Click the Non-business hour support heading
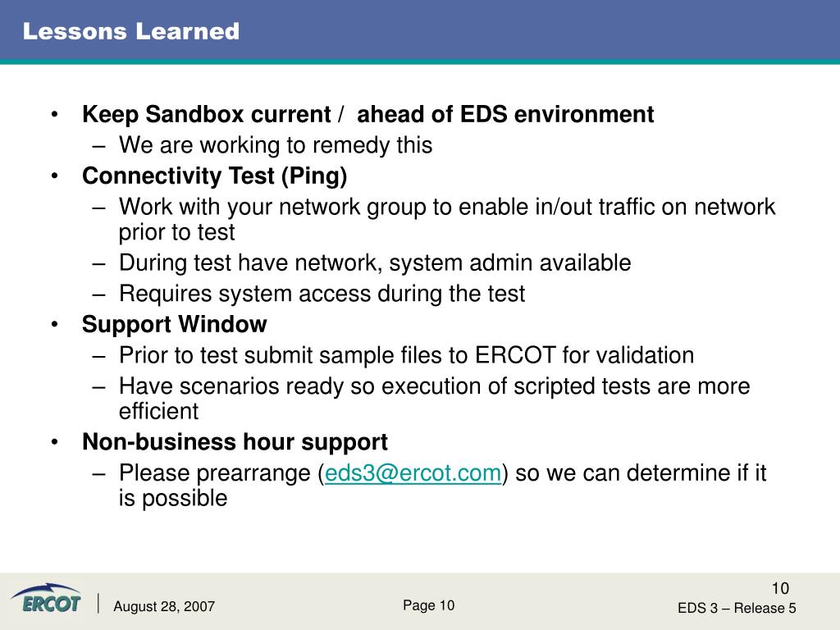 click(235, 442)
